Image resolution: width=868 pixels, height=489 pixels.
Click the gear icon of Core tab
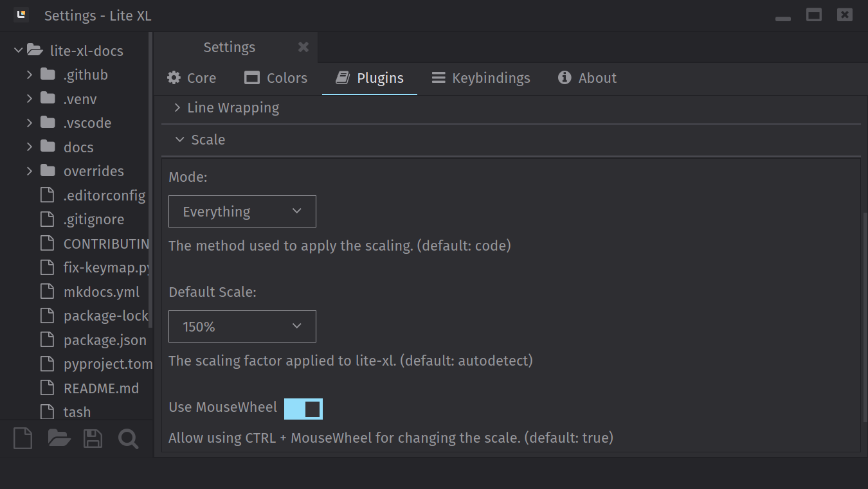[x=174, y=78]
